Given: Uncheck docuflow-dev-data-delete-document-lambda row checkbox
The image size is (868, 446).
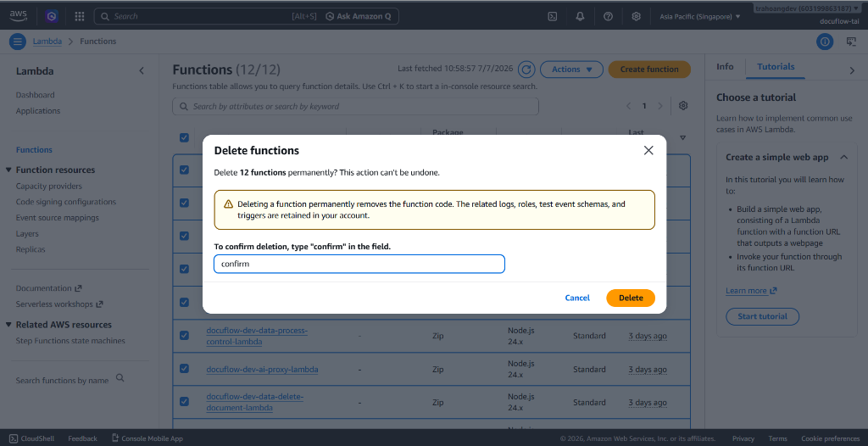Looking at the screenshot, I should tap(184, 402).
